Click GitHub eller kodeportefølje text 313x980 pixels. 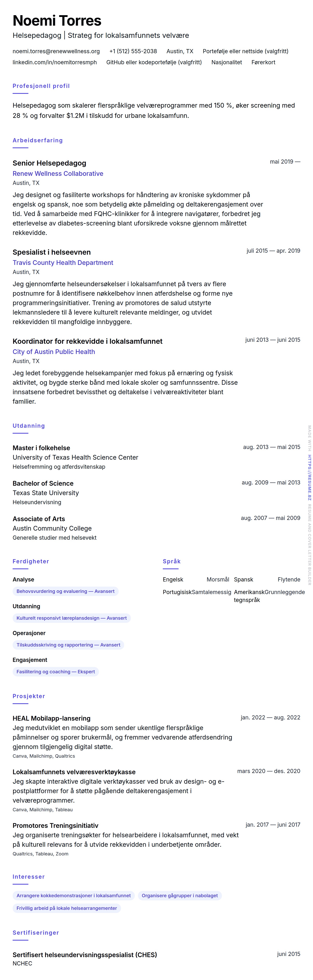point(154,62)
